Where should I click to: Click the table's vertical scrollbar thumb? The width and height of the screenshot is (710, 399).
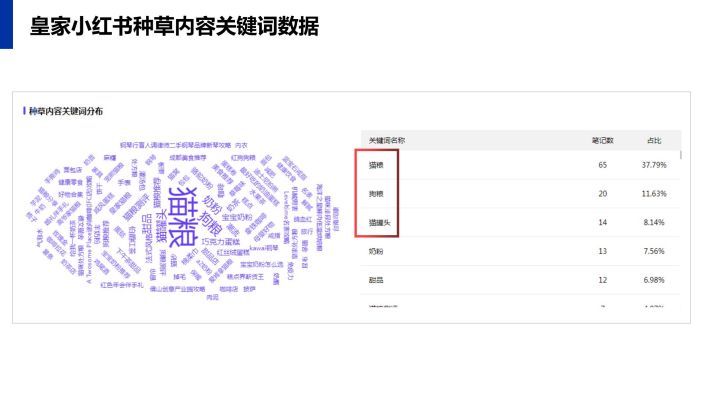tap(680, 155)
